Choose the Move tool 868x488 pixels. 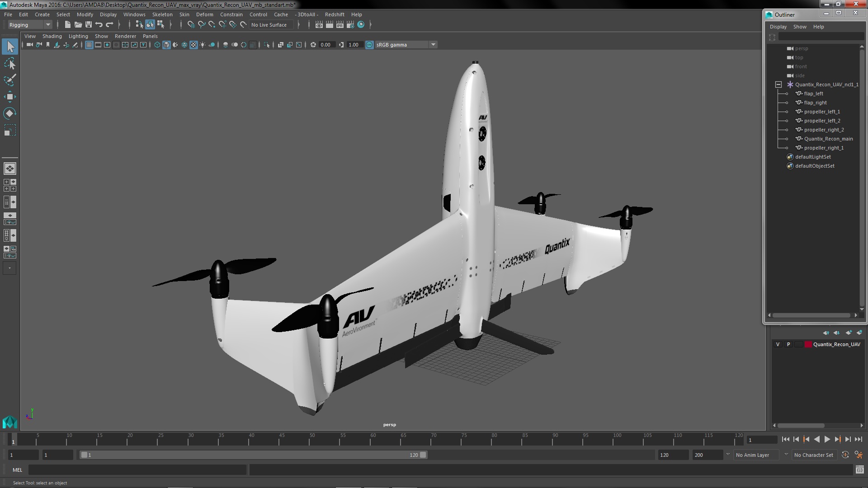tap(10, 97)
